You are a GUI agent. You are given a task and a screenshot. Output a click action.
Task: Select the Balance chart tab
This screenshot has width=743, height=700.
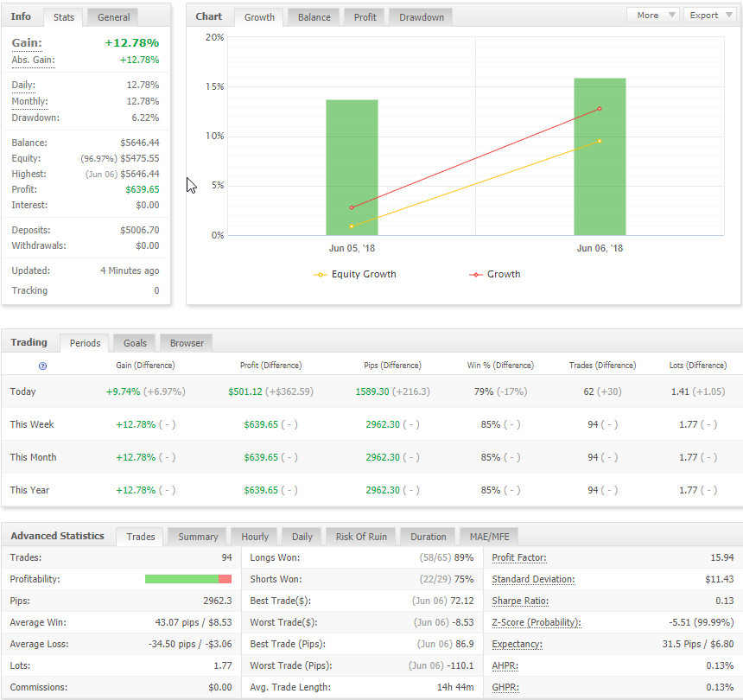click(x=314, y=17)
